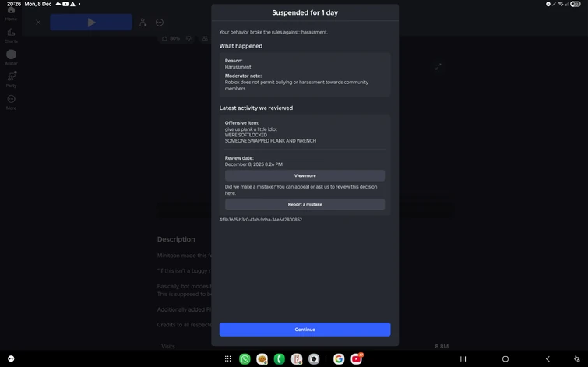Click the 'WERE SOFTLOCKED' line
The height and width of the screenshot is (367, 588).
point(246,135)
